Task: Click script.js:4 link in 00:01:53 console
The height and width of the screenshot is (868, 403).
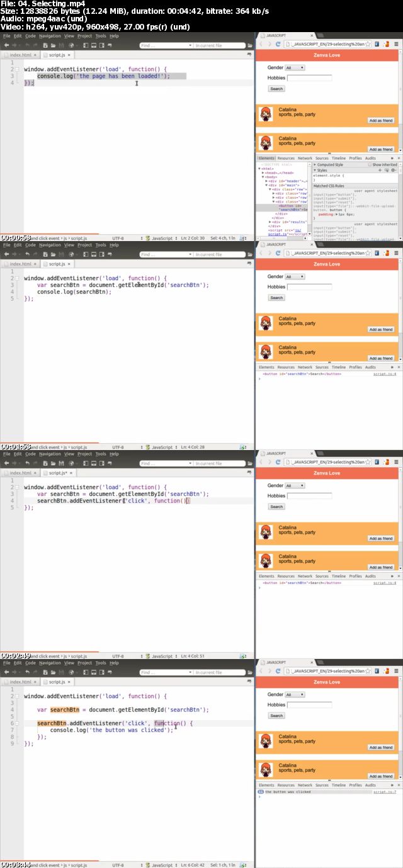Action: click(x=385, y=374)
